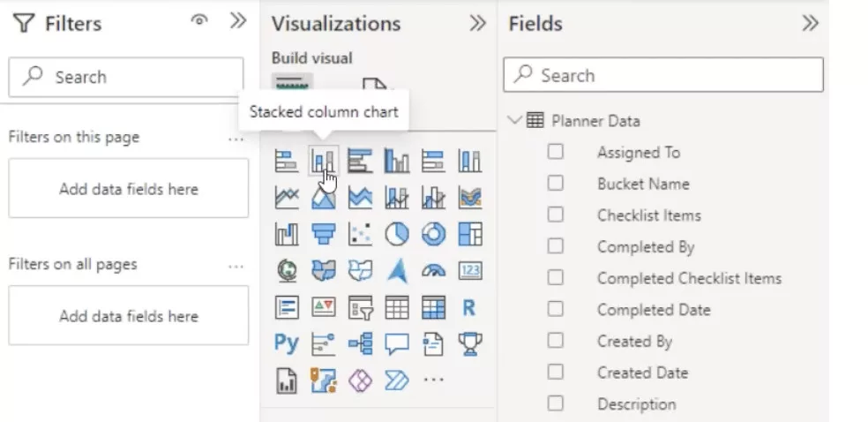Viewport: 868px width, 422px height.
Task: Select the KPI visual
Action: click(x=323, y=307)
